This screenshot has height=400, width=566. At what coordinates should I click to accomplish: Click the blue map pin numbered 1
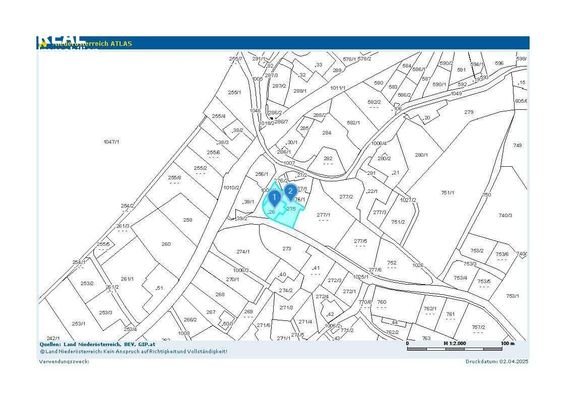point(275,199)
